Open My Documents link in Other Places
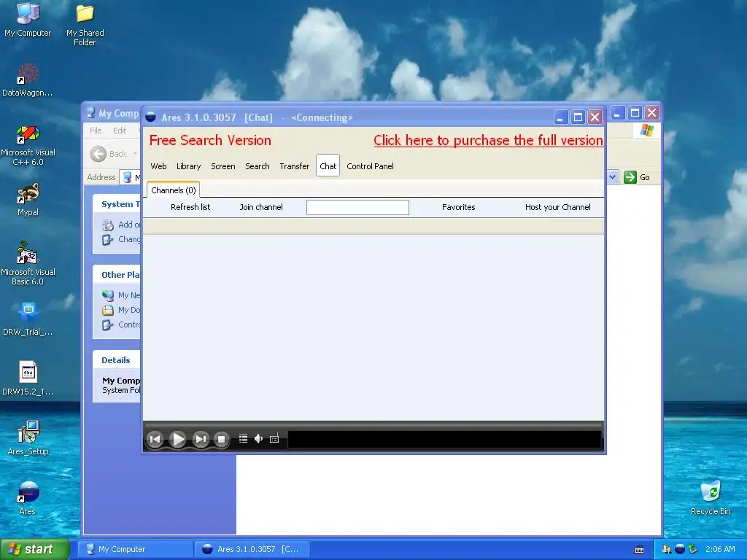This screenshot has height=560, width=747. [x=122, y=310]
